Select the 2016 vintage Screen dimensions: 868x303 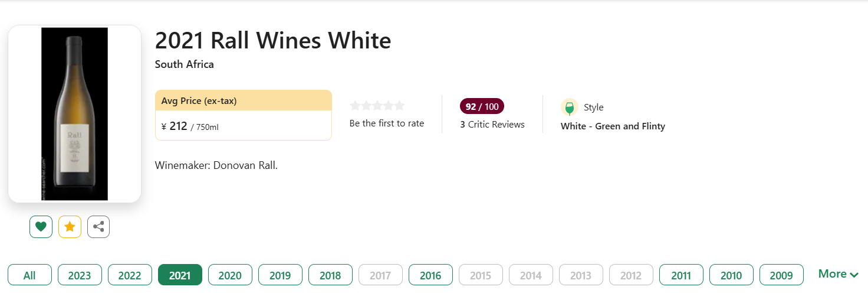click(430, 275)
